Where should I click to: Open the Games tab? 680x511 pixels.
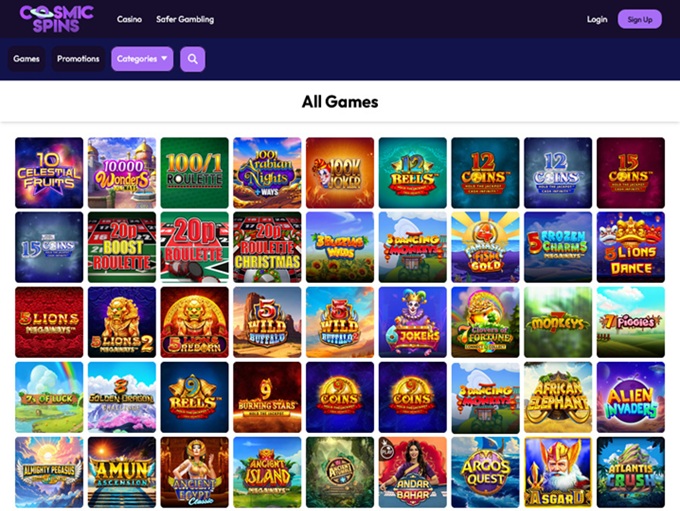pyautogui.click(x=26, y=59)
